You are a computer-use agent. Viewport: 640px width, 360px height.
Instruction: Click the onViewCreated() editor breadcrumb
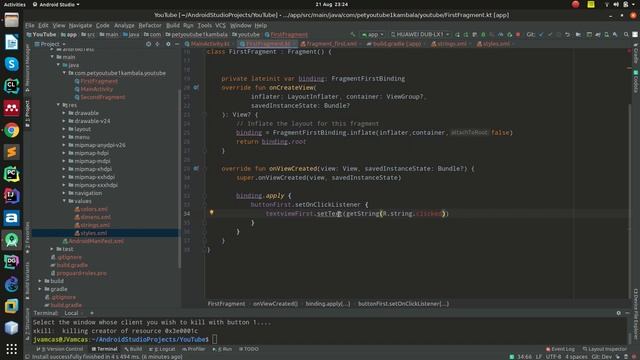[275, 304]
